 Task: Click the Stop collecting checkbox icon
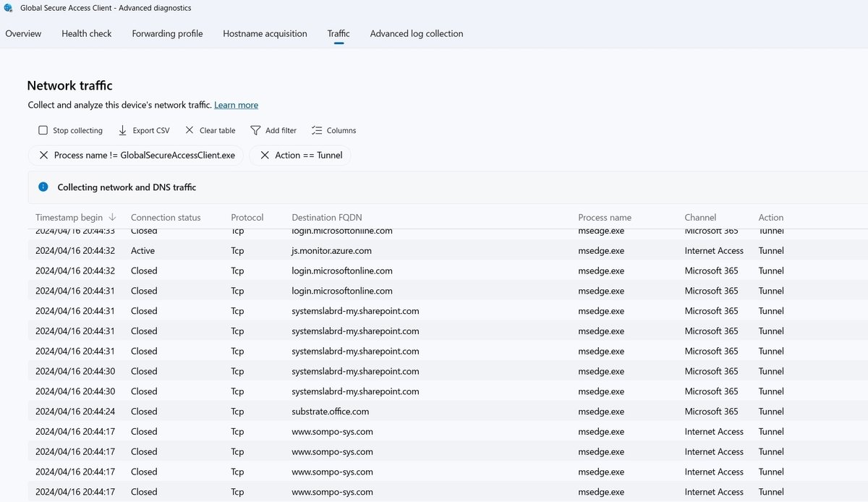point(43,130)
